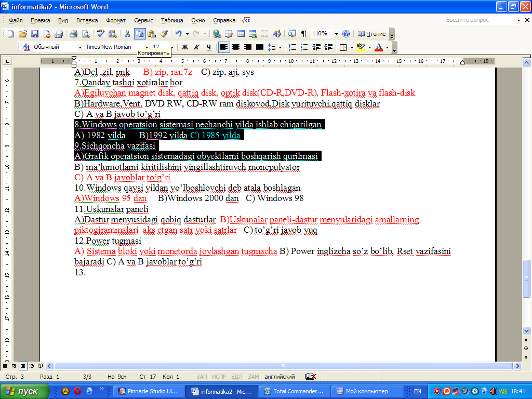
Task: Open the Columns layout icon
Action: coord(264,34)
